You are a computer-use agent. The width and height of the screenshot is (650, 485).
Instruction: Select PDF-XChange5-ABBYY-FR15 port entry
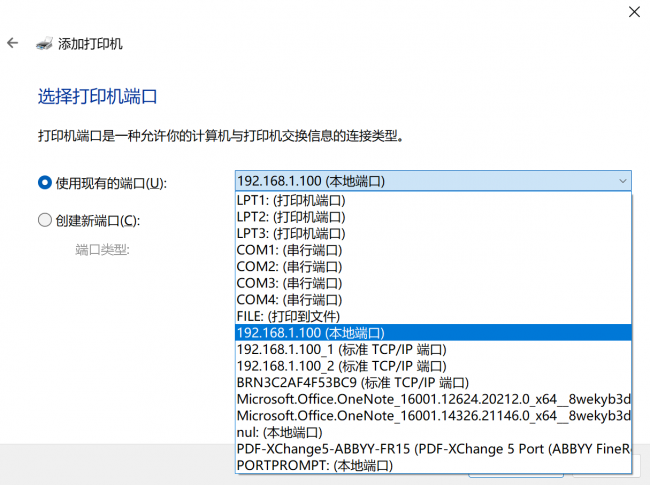point(433,449)
